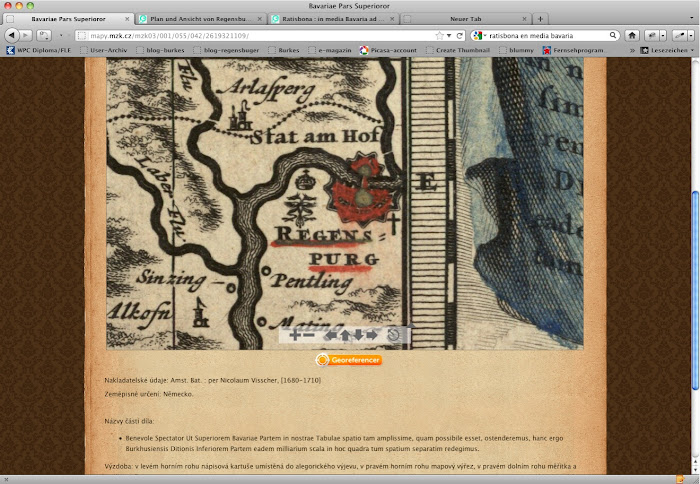Open the Burkes bookmark
This screenshot has height=484, width=700.
[x=283, y=50]
